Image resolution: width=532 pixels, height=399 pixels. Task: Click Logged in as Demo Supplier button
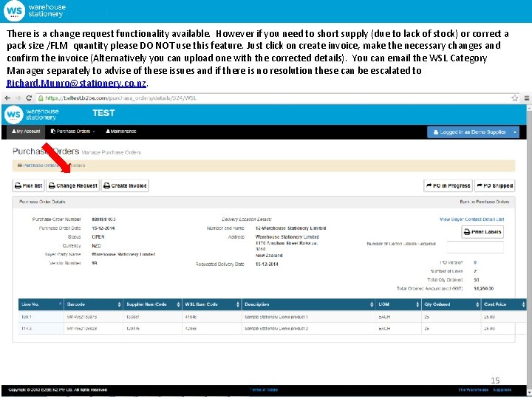(x=469, y=132)
